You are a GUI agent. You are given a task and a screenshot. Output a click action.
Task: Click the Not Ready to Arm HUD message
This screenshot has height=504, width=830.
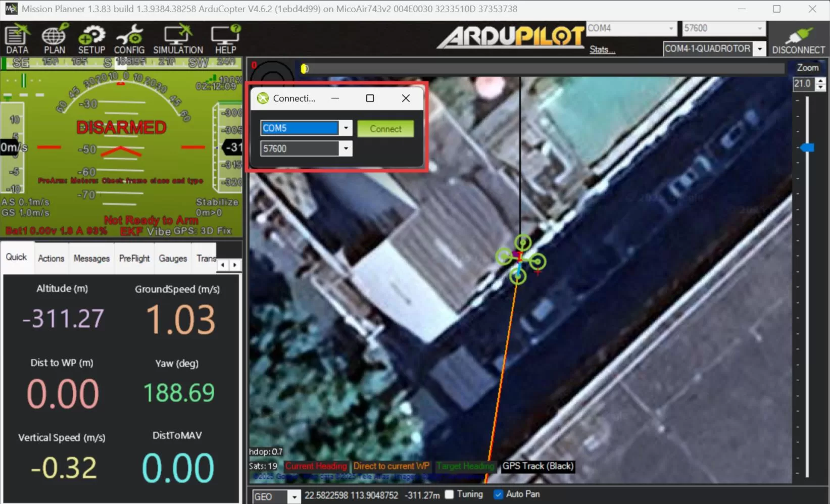coord(151,220)
